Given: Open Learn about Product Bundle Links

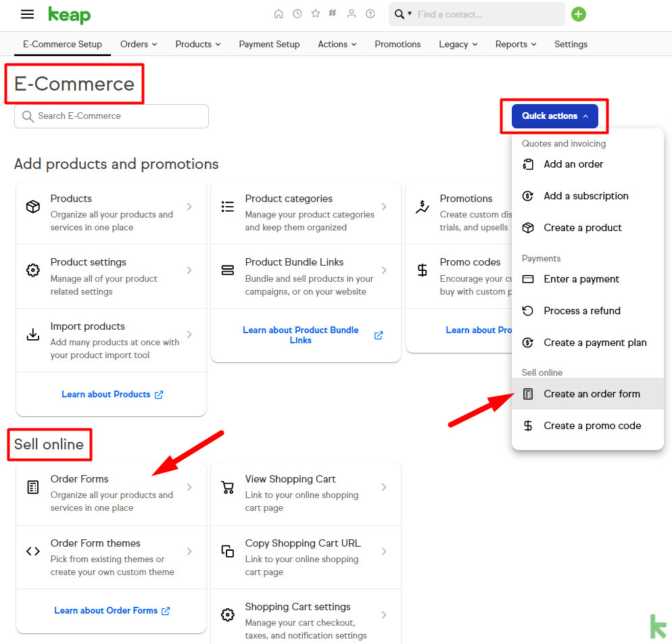Looking at the screenshot, I should tap(312, 335).
